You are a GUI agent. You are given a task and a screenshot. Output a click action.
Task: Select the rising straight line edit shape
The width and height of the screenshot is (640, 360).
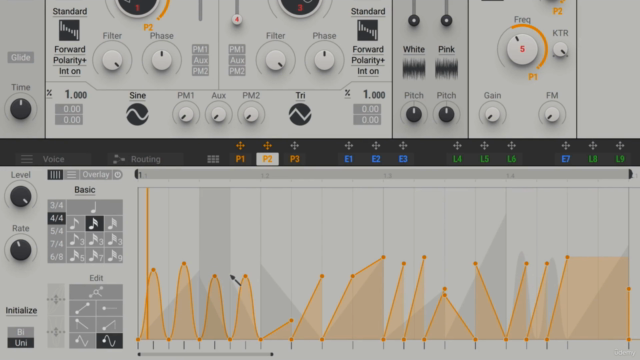(82, 308)
